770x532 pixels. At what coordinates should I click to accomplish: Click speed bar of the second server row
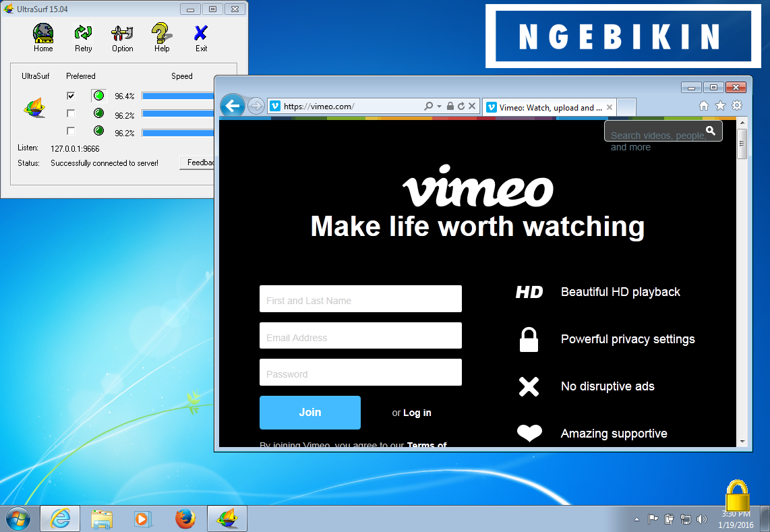tap(178, 113)
